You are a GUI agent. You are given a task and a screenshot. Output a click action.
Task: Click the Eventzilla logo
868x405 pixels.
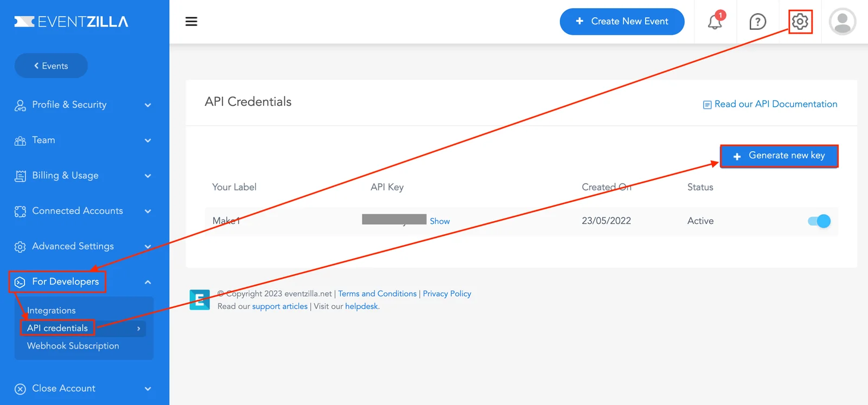pos(71,22)
